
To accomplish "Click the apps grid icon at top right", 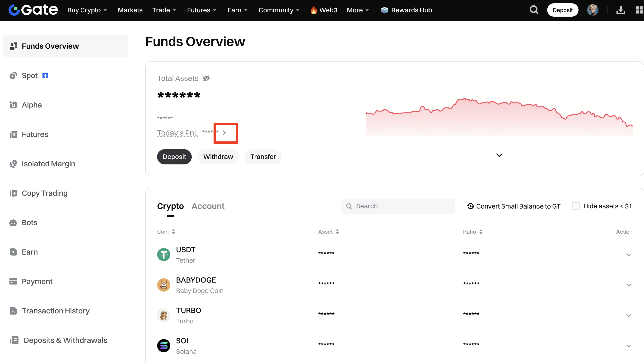I will [639, 10].
